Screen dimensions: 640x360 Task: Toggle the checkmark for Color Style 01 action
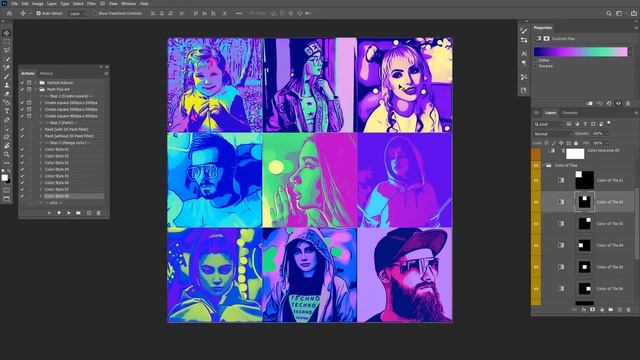[22, 149]
